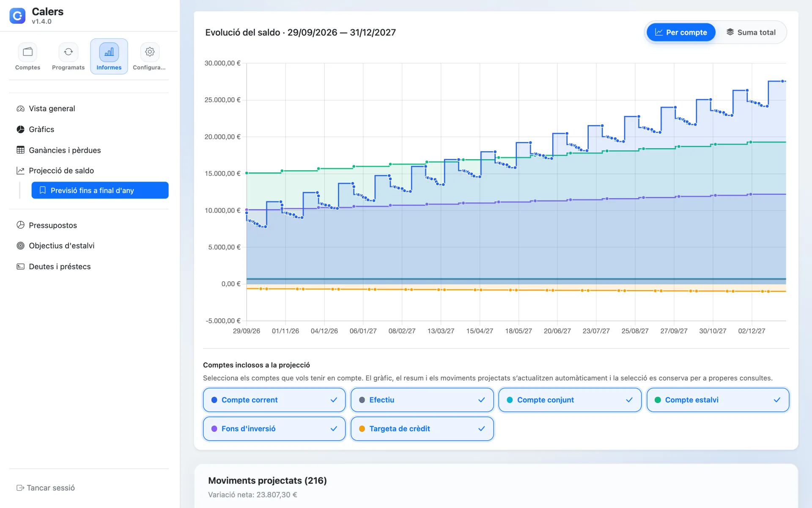Click the 30.000,00 € axis label

[222, 63]
